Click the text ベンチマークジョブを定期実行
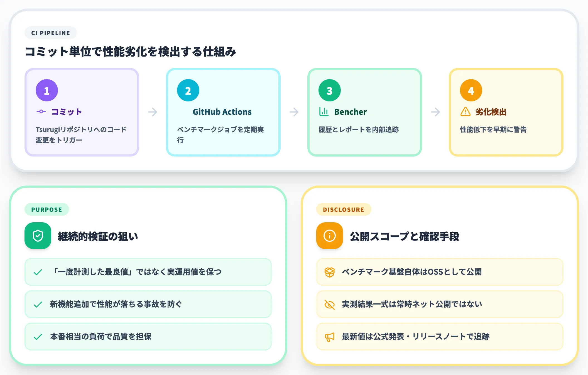588x375 pixels. [220, 135]
